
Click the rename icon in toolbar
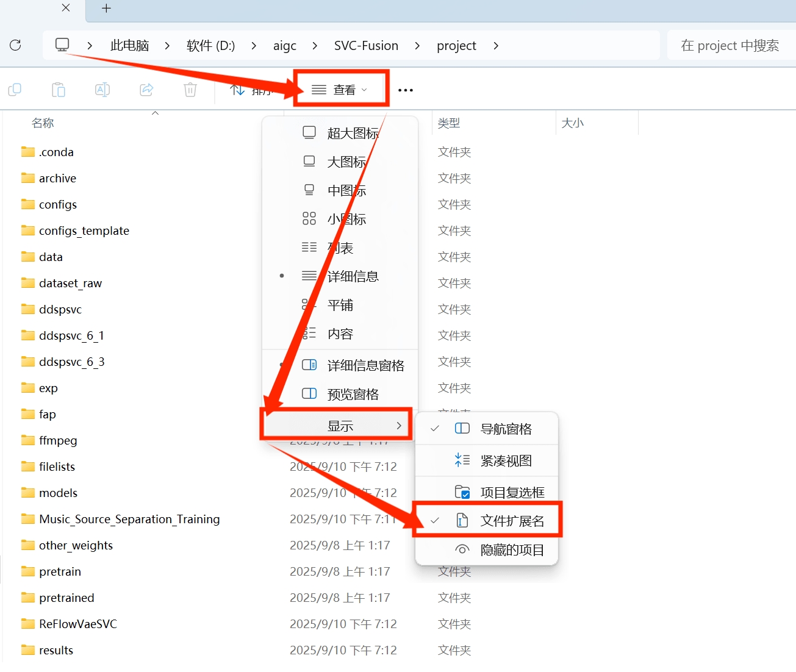coord(102,90)
